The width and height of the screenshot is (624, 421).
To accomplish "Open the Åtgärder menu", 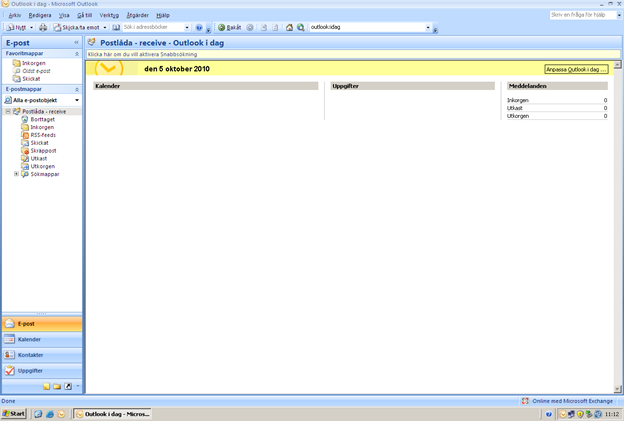I will 137,15.
